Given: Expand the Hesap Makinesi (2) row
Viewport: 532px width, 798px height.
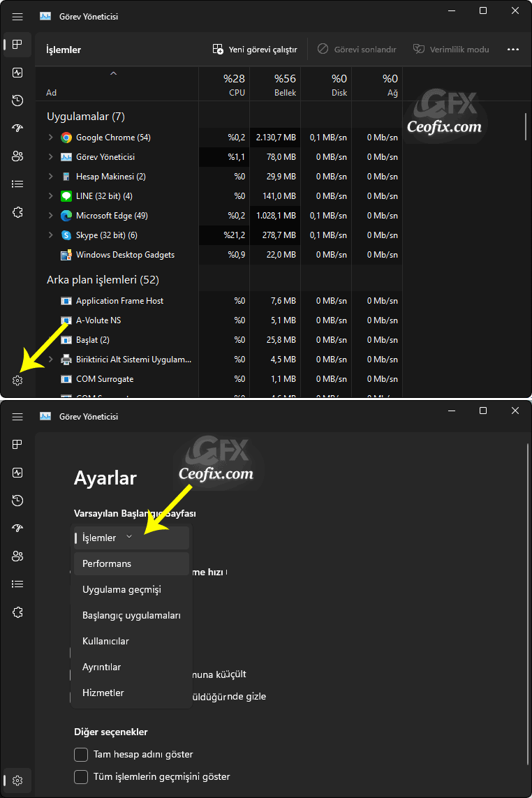Looking at the screenshot, I should click(50, 177).
